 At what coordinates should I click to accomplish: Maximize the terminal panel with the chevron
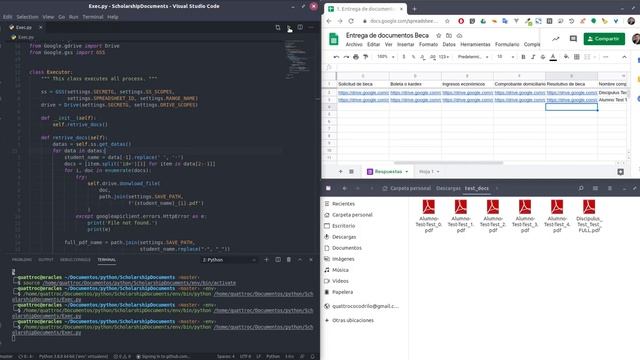coord(300,260)
